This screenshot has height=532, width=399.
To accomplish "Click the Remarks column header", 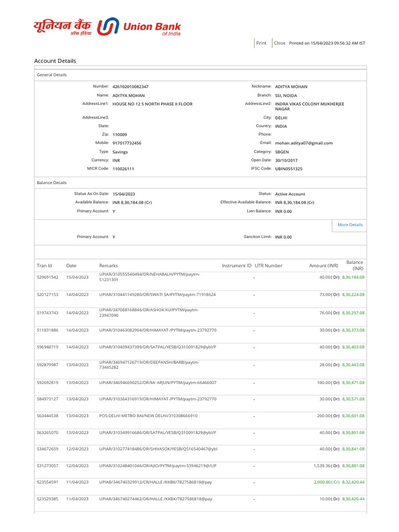I will (x=109, y=265).
